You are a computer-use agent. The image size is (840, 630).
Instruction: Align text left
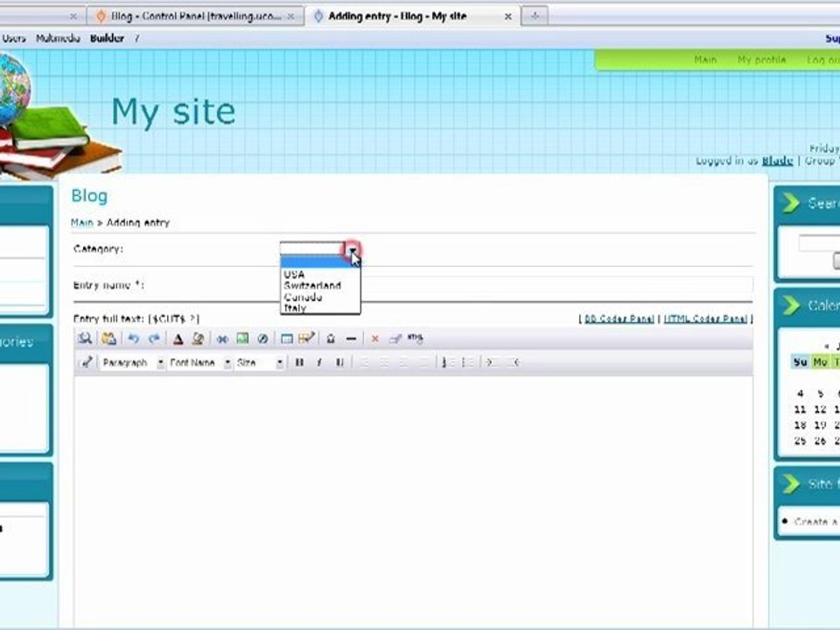tap(364, 362)
